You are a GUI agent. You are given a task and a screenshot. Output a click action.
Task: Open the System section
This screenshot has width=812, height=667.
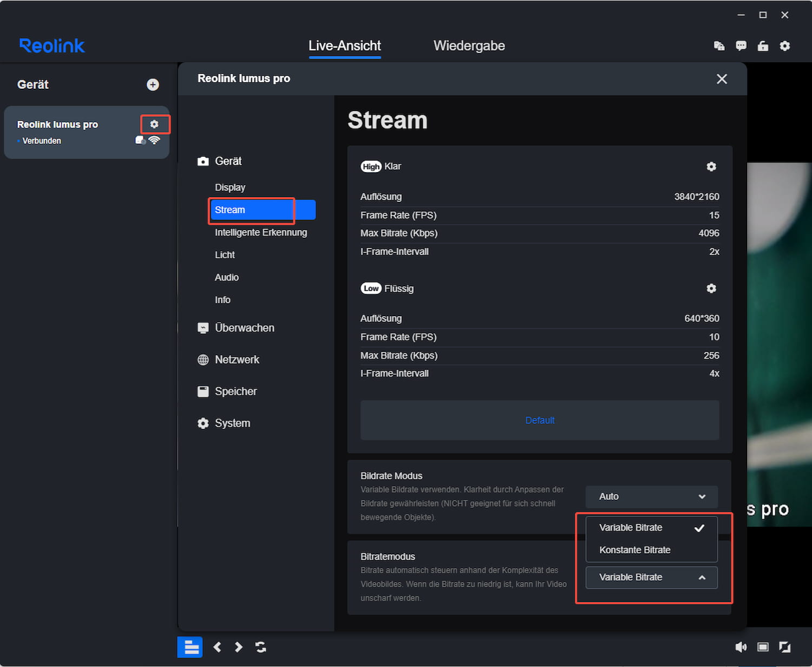[224, 423]
